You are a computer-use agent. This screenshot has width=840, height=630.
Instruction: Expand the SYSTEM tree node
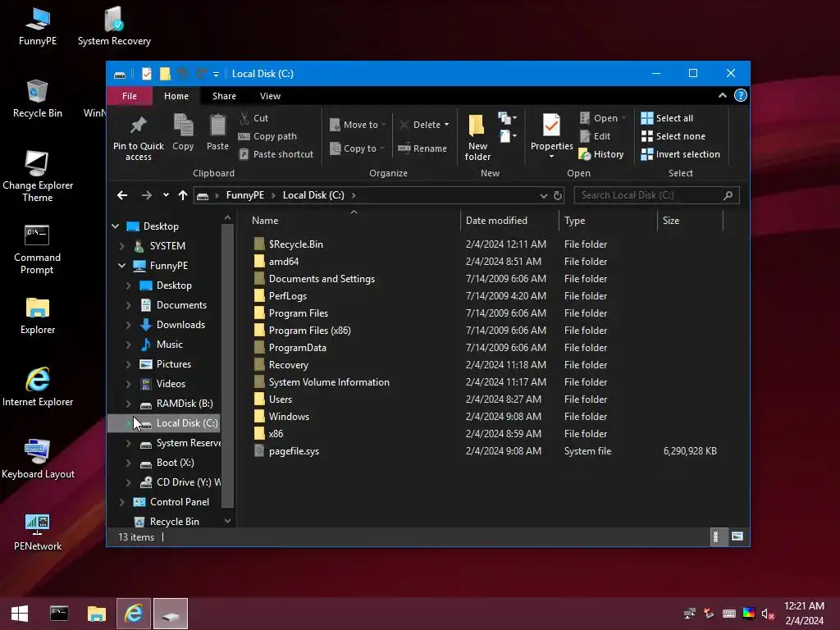pyautogui.click(x=121, y=246)
